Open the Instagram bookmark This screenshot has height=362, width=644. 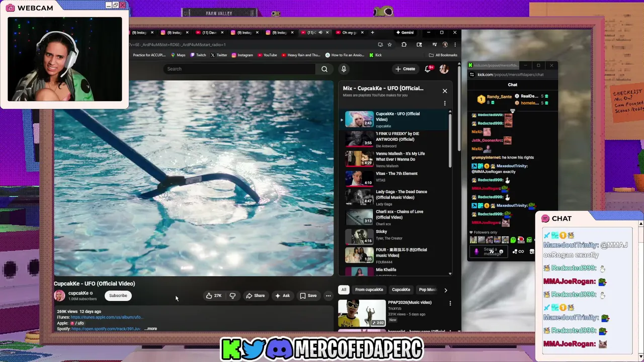pos(242,55)
